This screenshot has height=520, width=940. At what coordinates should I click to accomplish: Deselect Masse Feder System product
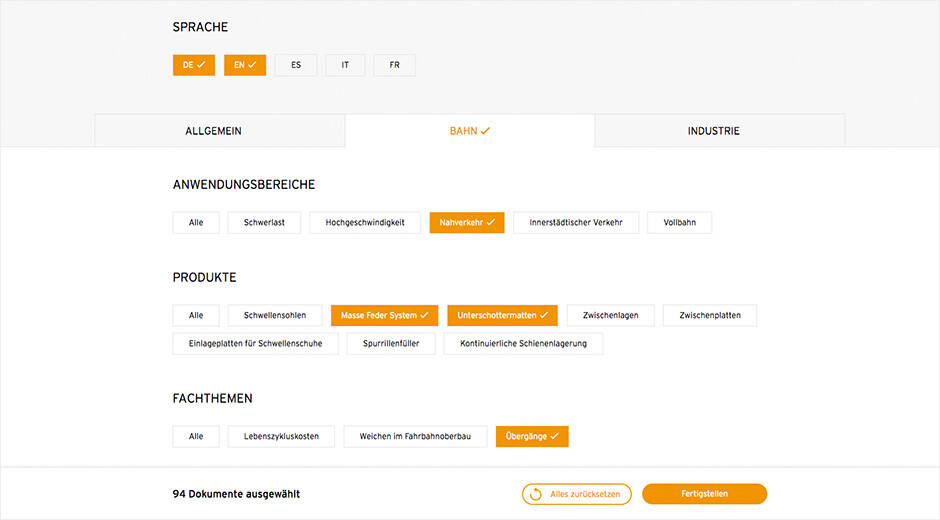coord(384,315)
